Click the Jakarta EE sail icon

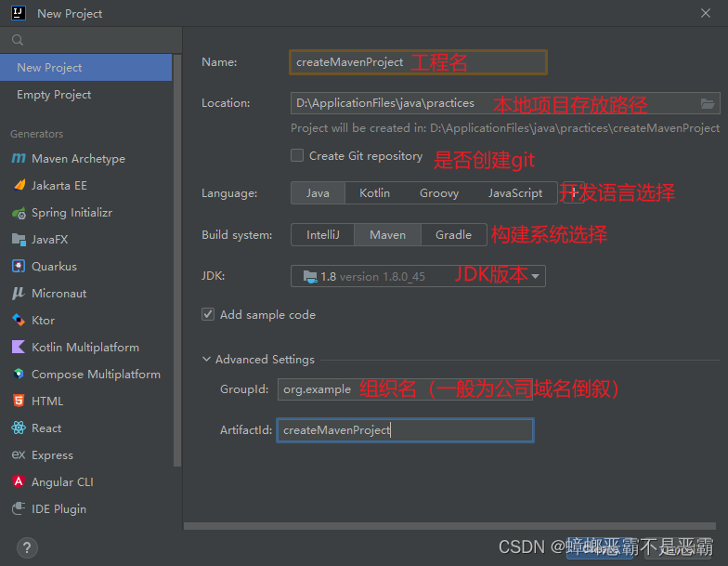[19, 186]
